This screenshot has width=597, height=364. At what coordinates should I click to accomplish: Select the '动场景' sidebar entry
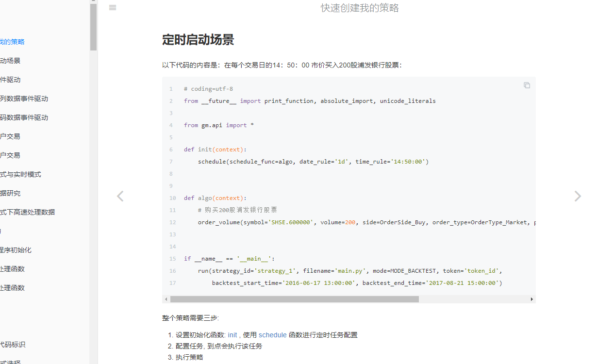(10, 61)
